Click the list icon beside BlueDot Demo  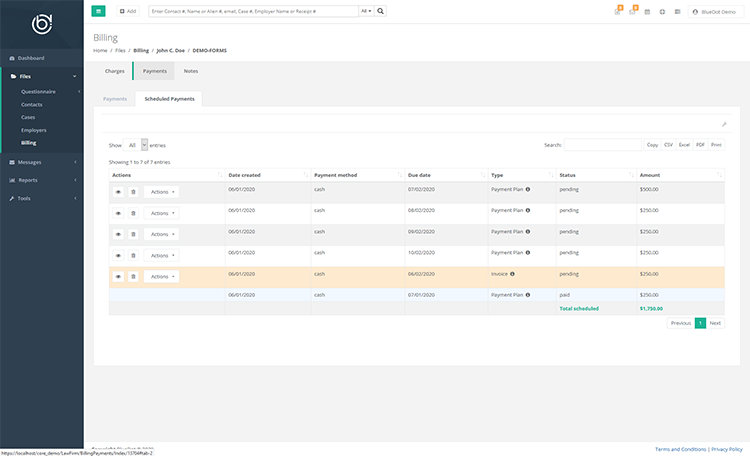click(x=677, y=11)
